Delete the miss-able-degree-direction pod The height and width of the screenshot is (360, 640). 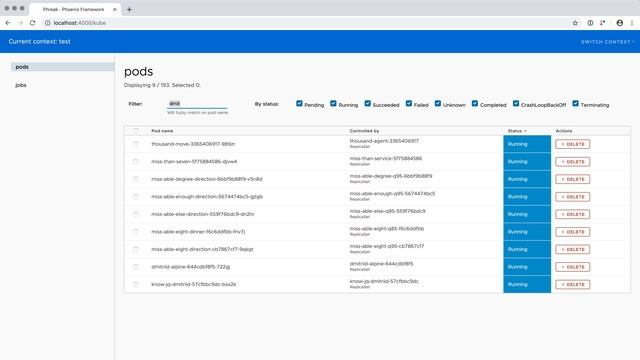(x=572, y=179)
